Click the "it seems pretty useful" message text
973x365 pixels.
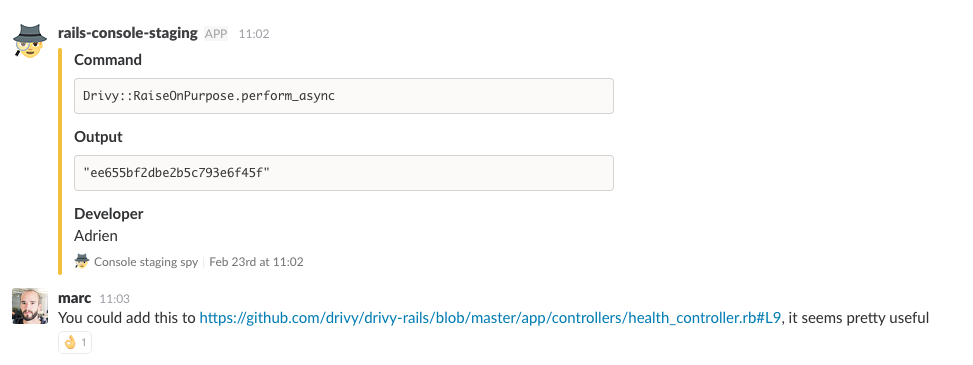pos(858,318)
